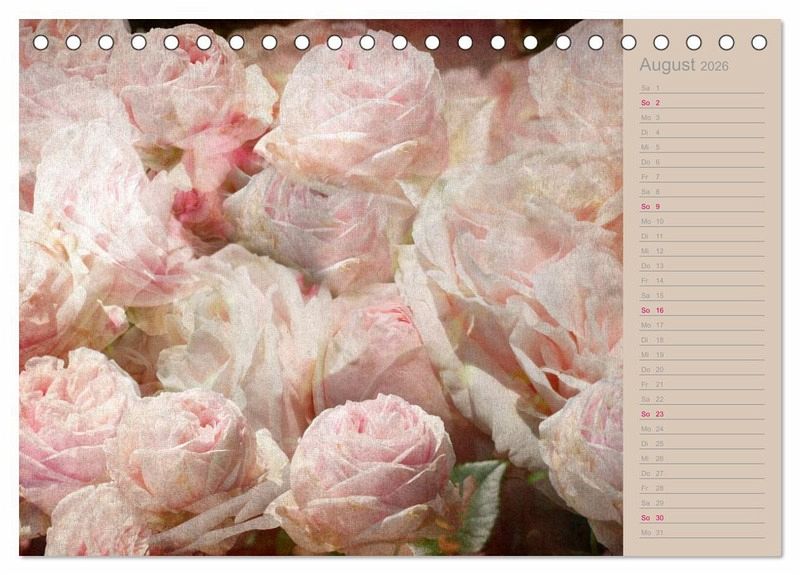Select the Mi 12 date line
This screenshot has width=800, height=575.
coord(700,251)
